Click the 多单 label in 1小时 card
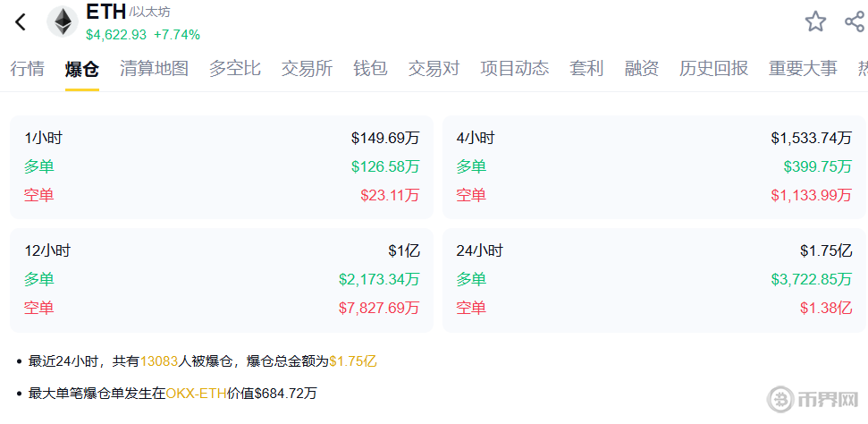The image size is (868, 424). (39, 166)
